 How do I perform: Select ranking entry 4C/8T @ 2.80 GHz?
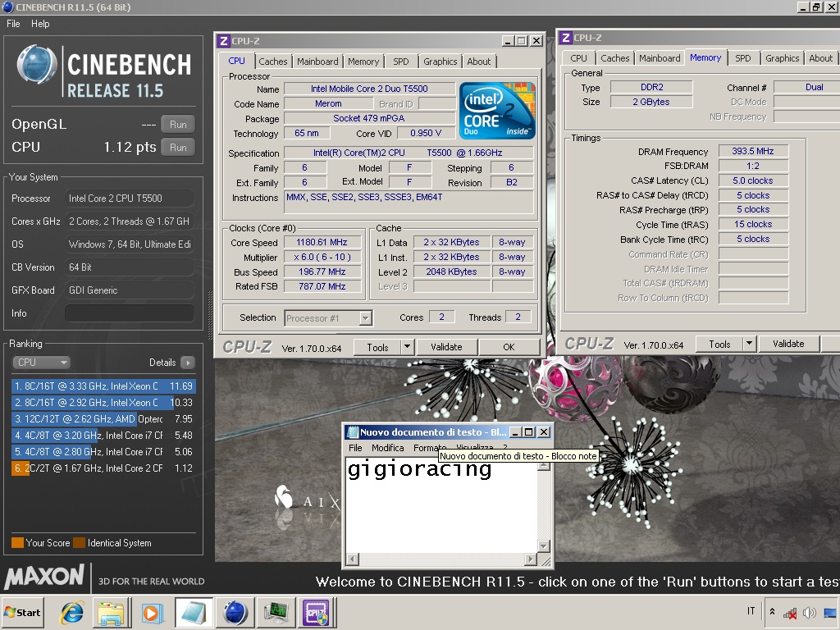click(x=103, y=452)
